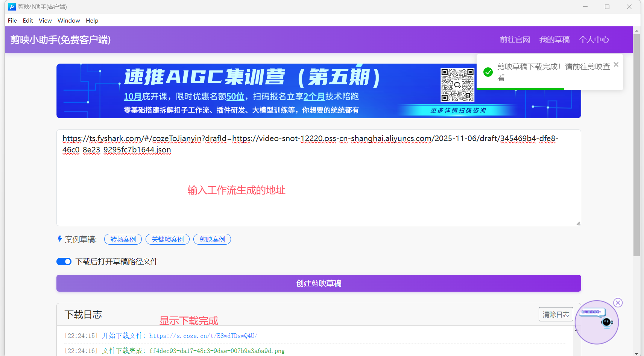Click the scrollbar up arrow
Image resolution: width=644 pixels, height=356 pixels.
click(x=636, y=30)
